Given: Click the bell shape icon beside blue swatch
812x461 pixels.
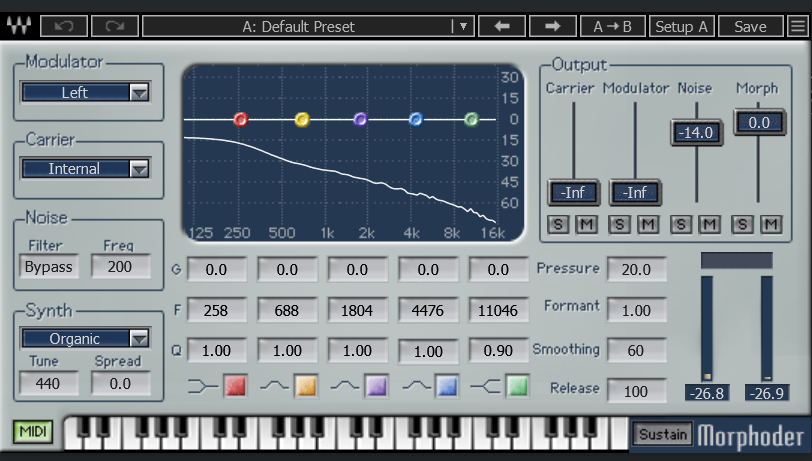Looking at the screenshot, I should coord(416,386).
